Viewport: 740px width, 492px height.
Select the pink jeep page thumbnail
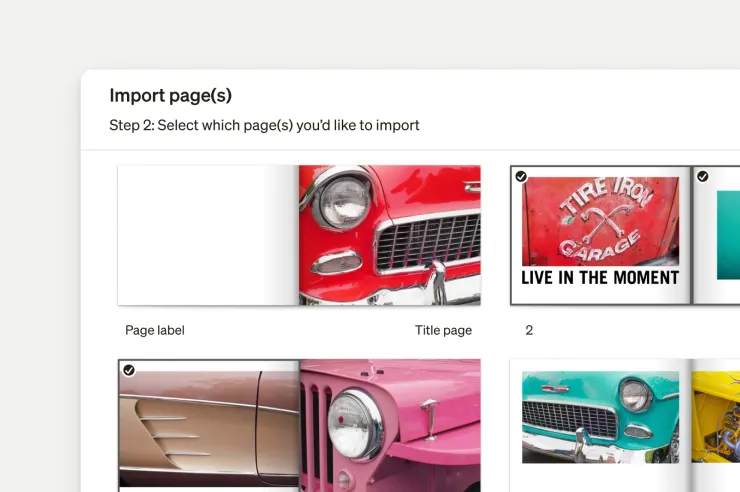click(390, 425)
